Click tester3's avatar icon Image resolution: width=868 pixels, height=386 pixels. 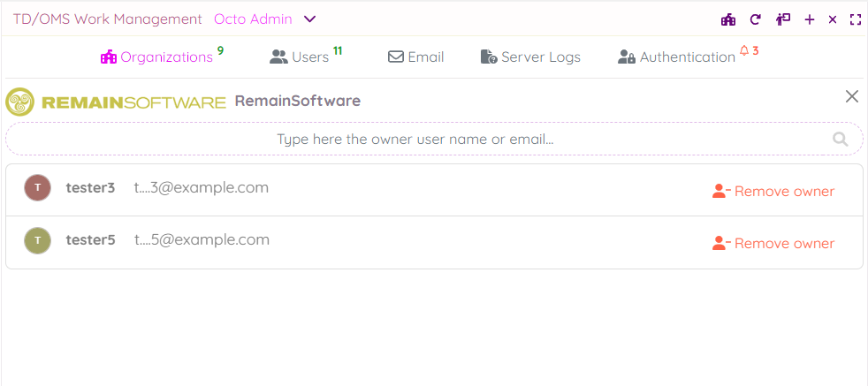pos(37,188)
